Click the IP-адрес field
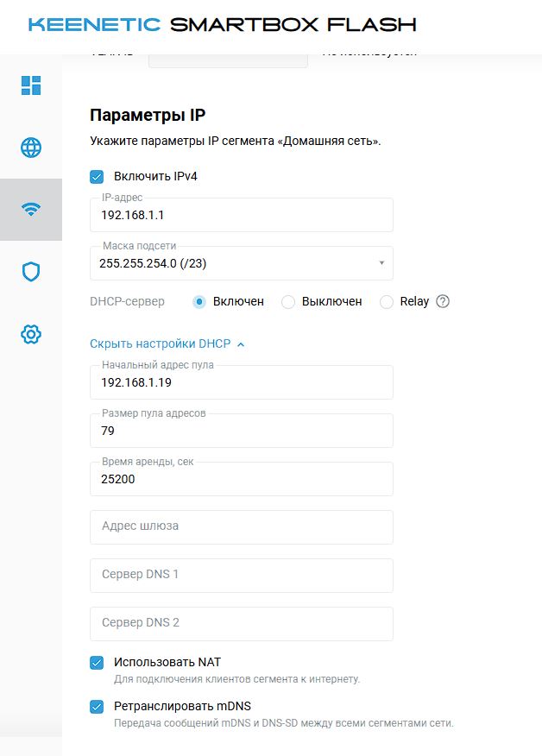This screenshot has height=756, width=542. click(242, 216)
